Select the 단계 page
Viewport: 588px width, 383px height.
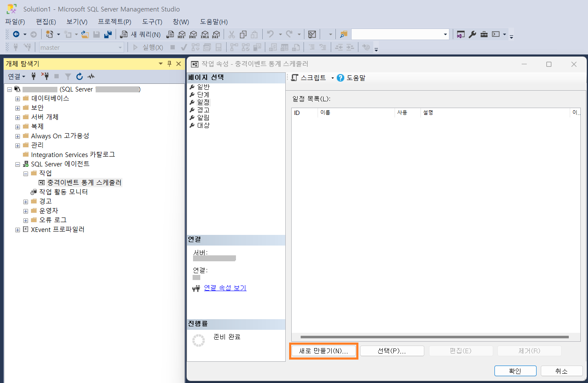[203, 94]
